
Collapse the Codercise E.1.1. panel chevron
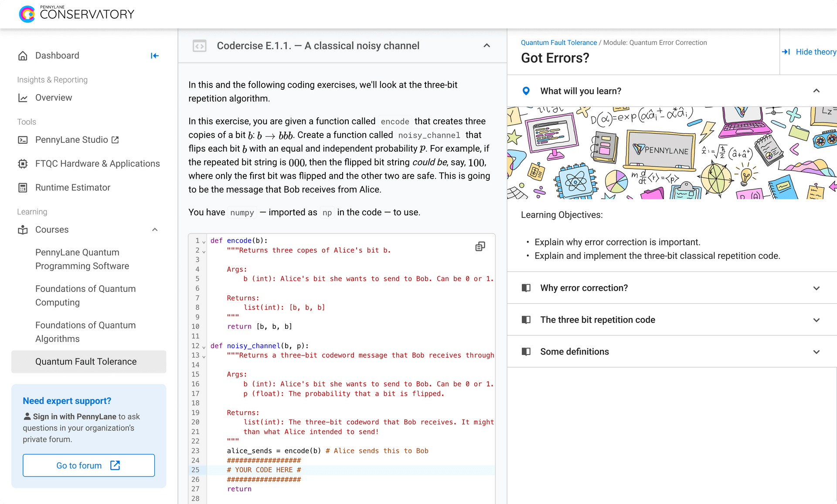[x=487, y=46]
